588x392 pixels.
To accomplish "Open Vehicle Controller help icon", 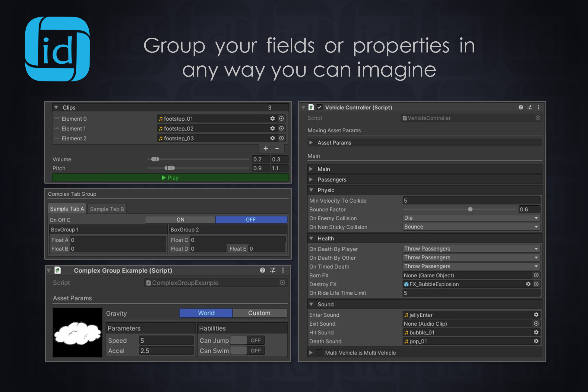I will [520, 107].
